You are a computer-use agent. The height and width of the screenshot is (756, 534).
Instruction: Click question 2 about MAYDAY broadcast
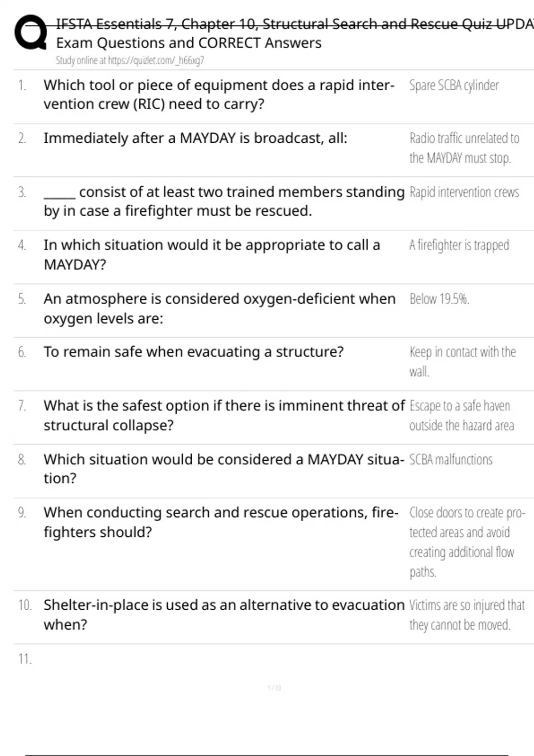click(195, 138)
